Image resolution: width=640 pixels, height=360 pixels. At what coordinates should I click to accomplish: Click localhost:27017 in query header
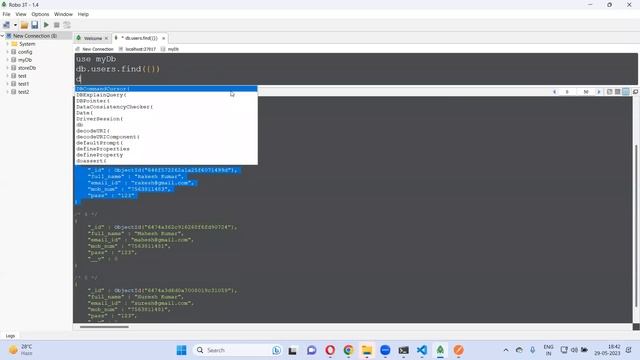140,49
